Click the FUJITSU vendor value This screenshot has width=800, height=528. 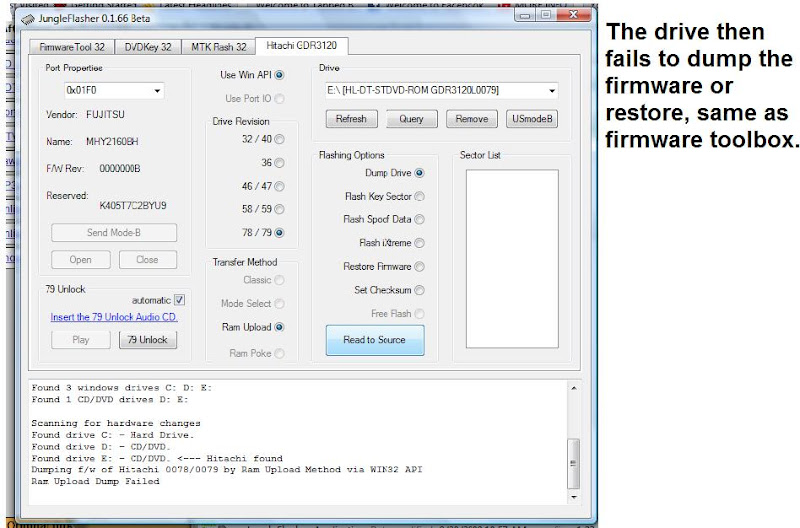coord(105,114)
